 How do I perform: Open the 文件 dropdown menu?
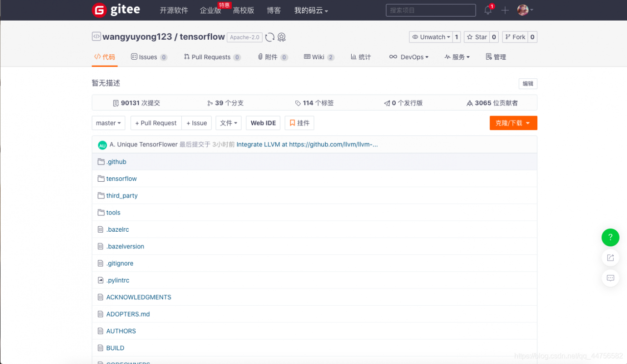point(228,123)
